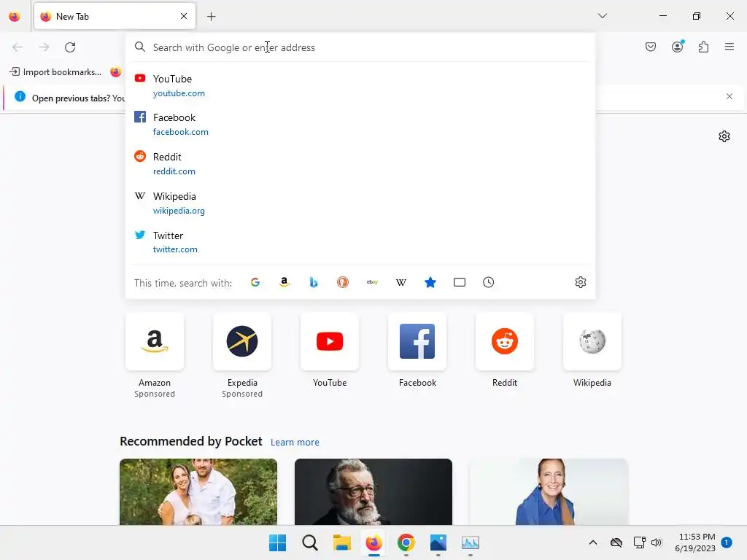This screenshot has width=747, height=560.
Task: Search with Wikipedia one-off icon
Action: pos(401,282)
